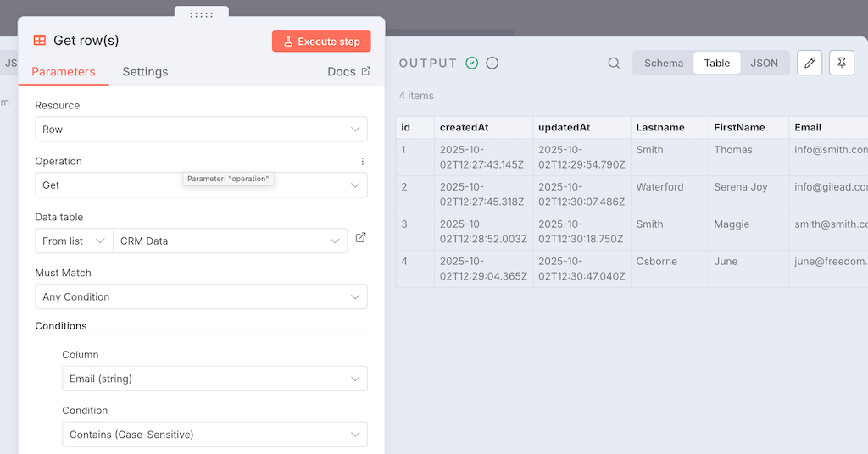
Task: Expand the Must Match Any Condition dropdown
Action: point(201,297)
